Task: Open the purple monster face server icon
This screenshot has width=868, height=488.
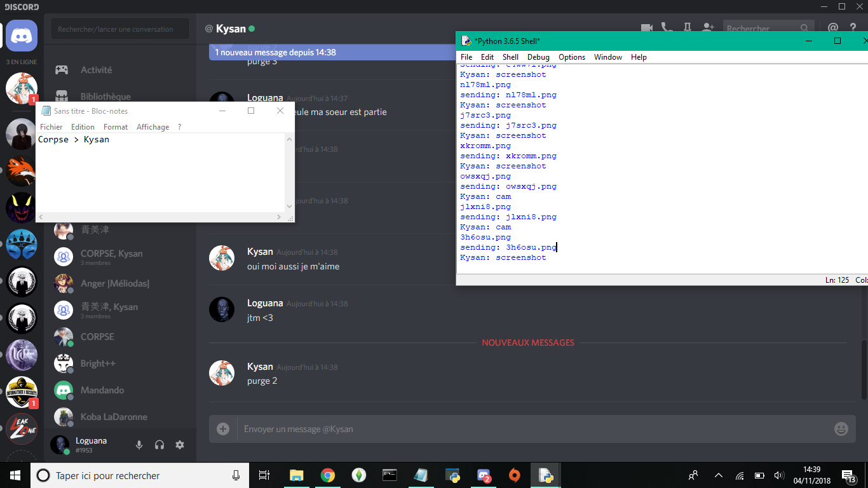Action: pos(22,208)
